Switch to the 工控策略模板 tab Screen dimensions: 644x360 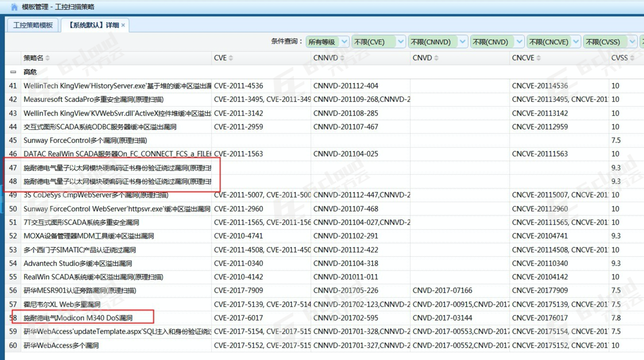coord(33,25)
